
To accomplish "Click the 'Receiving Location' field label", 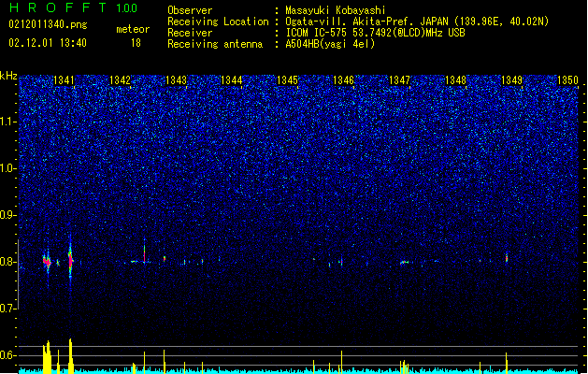I will [x=218, y=22].
